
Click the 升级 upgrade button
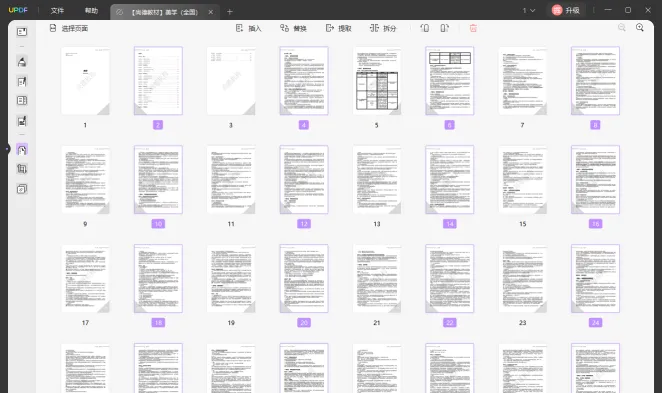[566, 10]
